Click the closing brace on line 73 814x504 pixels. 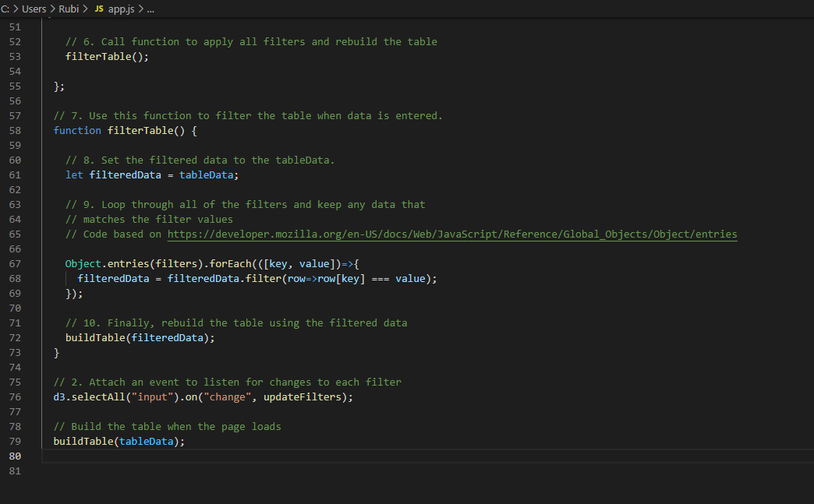pyautogui.click(x=56, y=352)
